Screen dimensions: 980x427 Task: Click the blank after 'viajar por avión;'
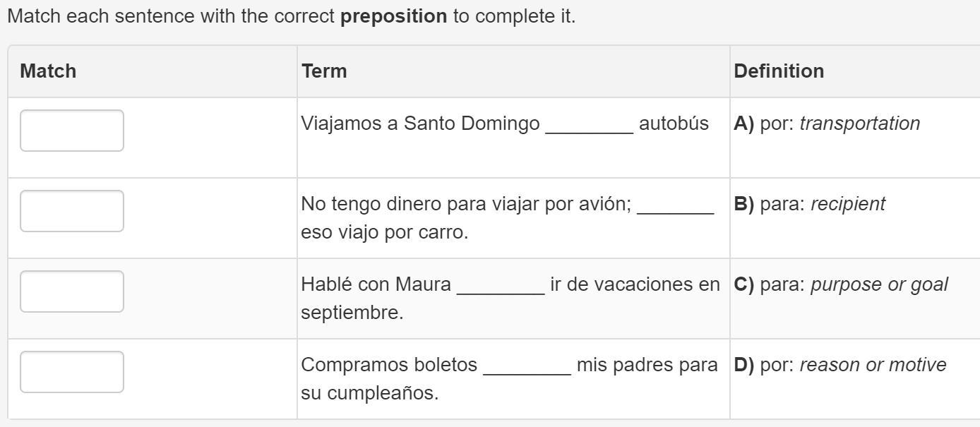(x=675, y=206)
